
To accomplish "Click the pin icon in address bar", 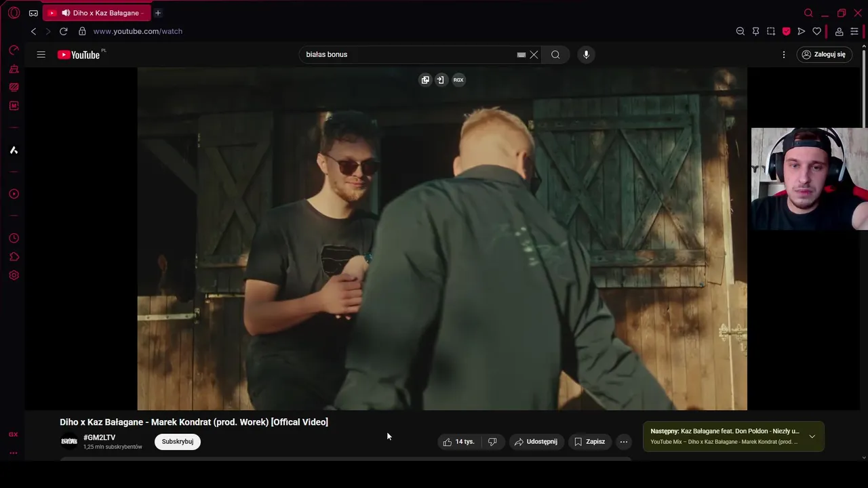I will point(755,31).
